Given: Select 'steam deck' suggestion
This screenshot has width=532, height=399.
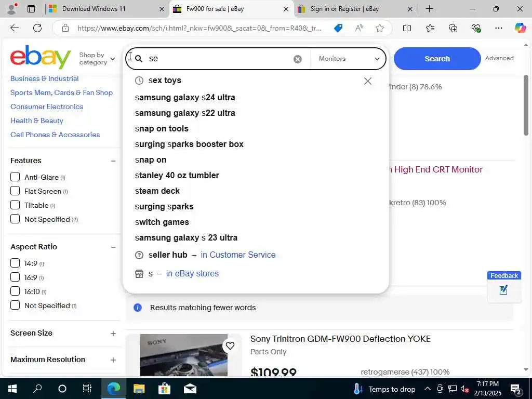Looking at the screenshot, I should pyautogui.click(x=157, y=191).
